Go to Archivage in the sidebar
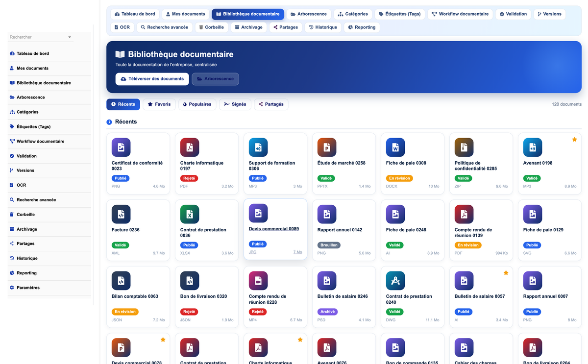The image size is (588, 364). click(50, 229)
